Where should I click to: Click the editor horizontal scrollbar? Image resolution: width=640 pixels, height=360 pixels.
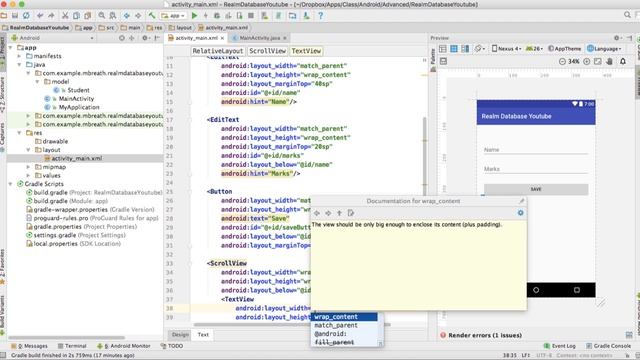pyautogui.click(x=292, y=325)
